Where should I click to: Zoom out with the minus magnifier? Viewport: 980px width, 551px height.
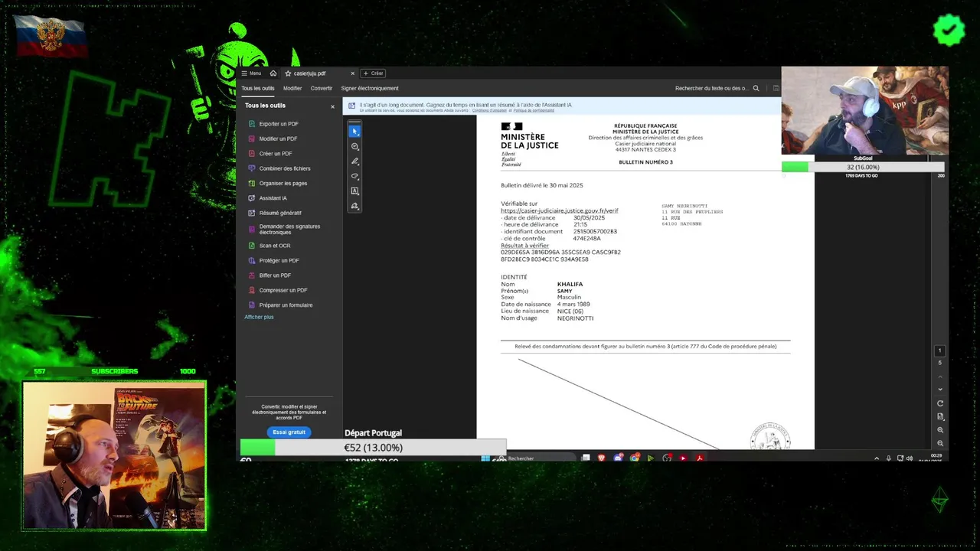pos(940,443)
